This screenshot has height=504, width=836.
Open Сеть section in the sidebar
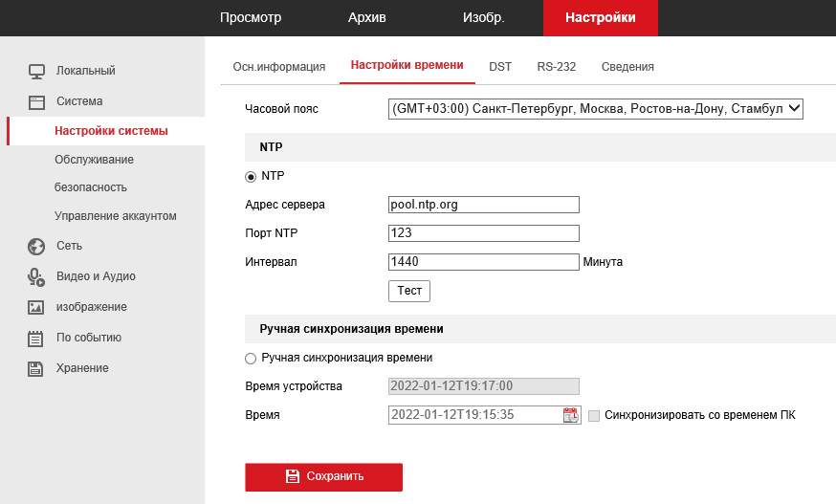click(x=69, y=246)
